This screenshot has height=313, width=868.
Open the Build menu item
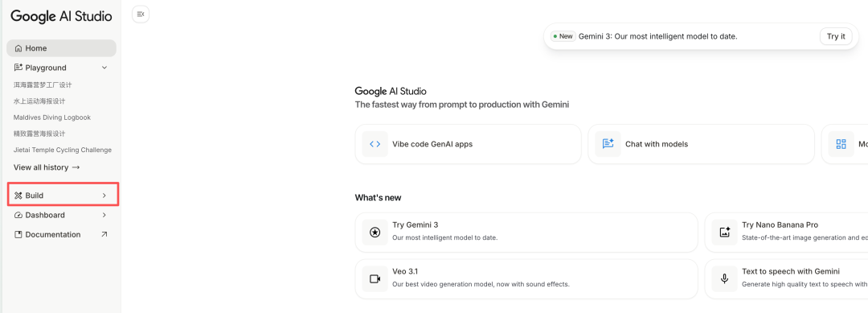pyautogui.click(x=61, y=196)
